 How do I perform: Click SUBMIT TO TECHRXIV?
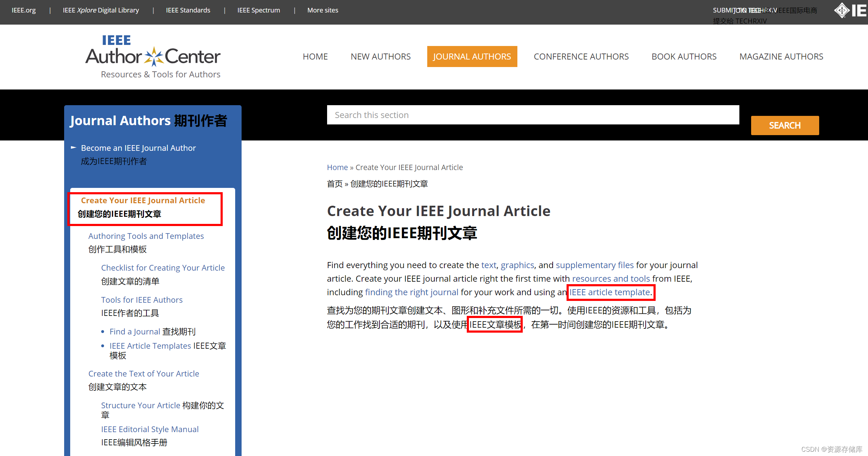(745, 10)
